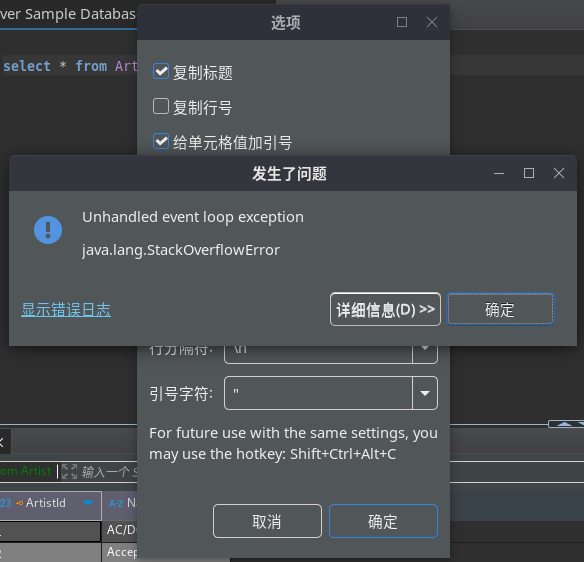Close the 发生了问题 error dialog

(559, 173)
